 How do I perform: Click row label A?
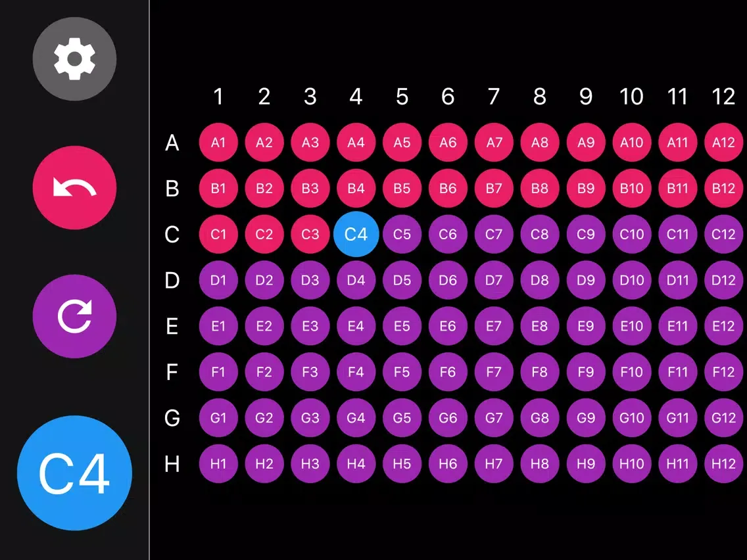click(x=172, y=142)
